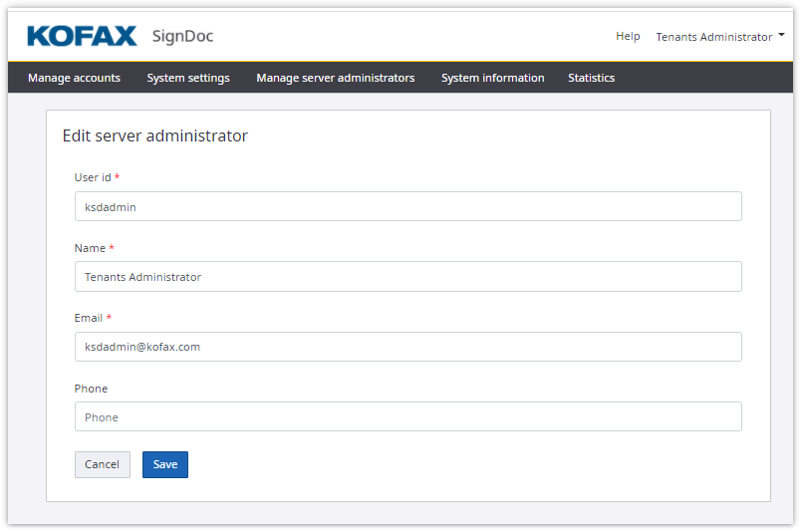Switch to the Statistics page
This screenshot has width=801, height=532.
coord(591,78)
